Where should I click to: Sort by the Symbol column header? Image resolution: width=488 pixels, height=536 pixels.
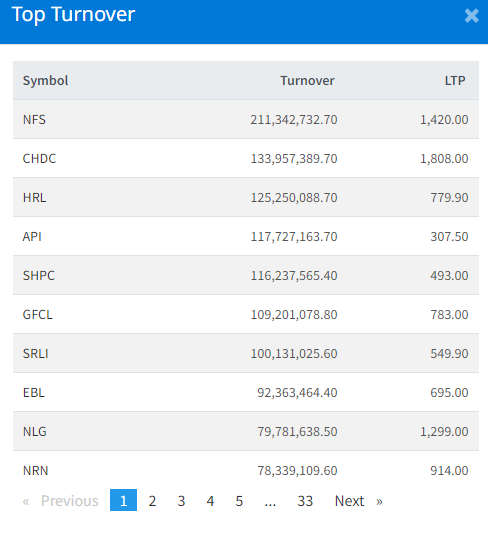coord(45,81)
